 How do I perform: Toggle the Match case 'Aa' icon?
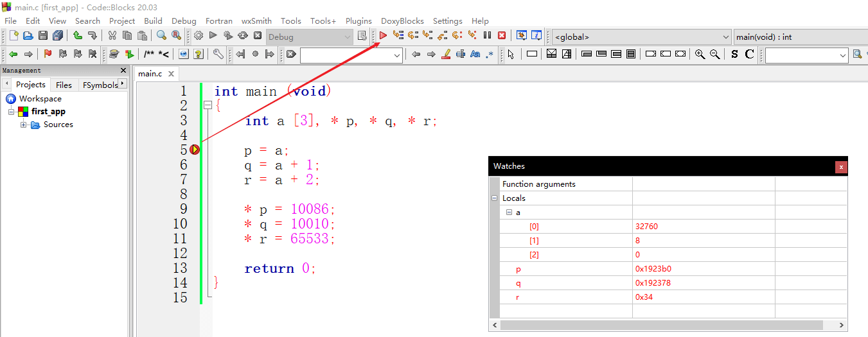click(475, 55)
